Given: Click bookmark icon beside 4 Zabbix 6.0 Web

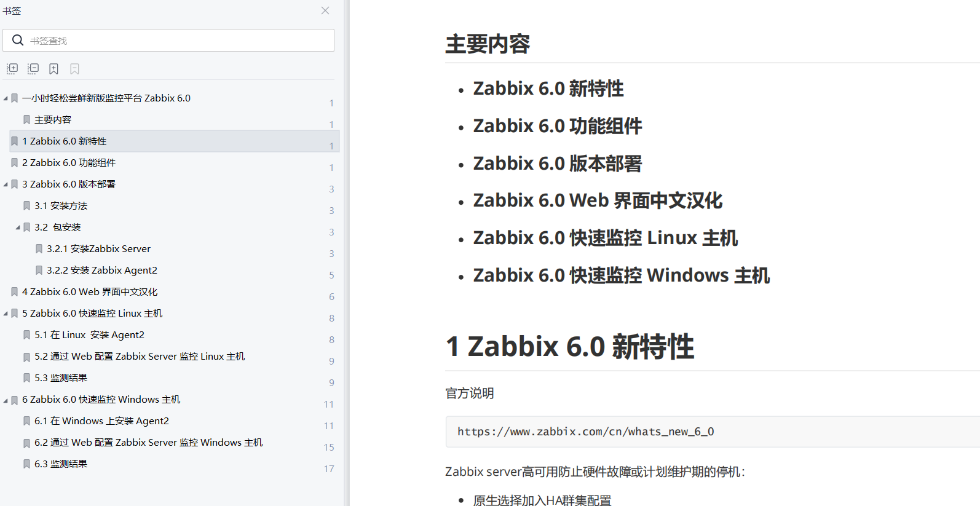Looking at the screenshot, I should (x=14, y=292).
